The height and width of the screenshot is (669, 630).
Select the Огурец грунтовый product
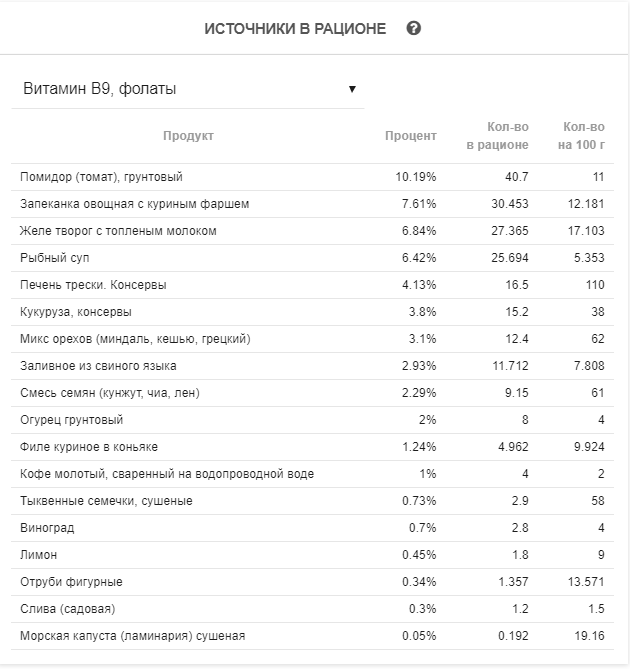pyautogui.click(x=72, y=420)
